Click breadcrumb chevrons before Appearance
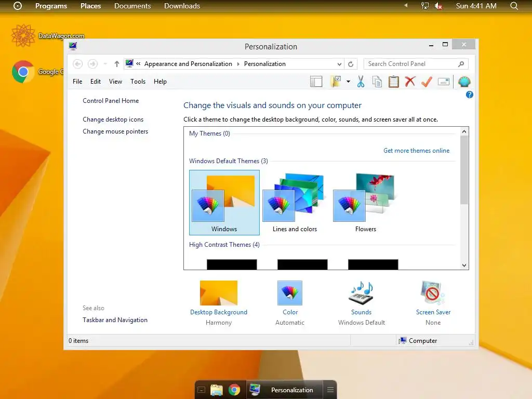The image size is (532, 399). tap(138, 63)
